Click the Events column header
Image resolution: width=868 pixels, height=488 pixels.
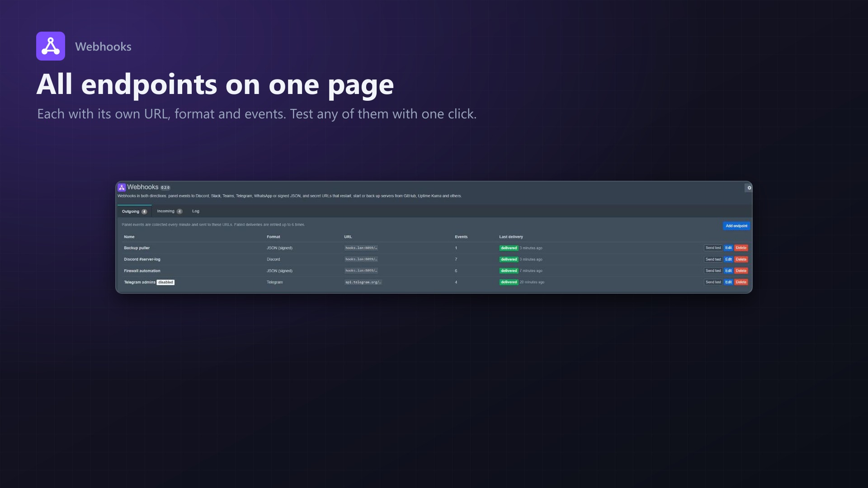tap(461, 237)
